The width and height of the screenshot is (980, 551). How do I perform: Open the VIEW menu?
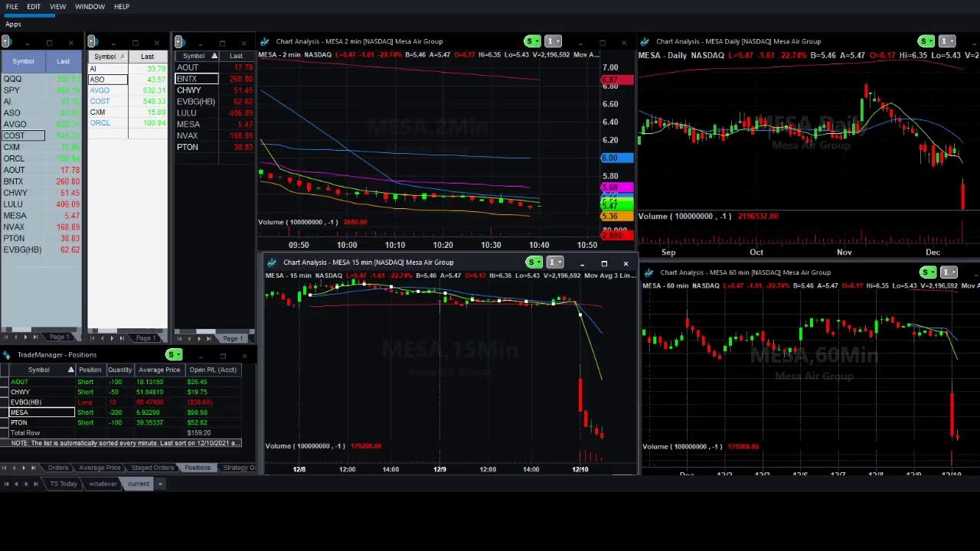coord(57,7)
